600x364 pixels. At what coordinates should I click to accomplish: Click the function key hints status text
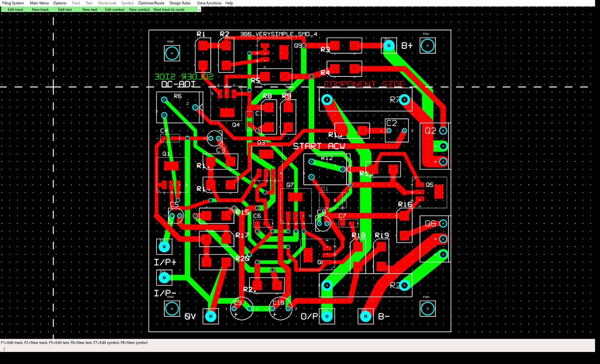pos(74,343)
